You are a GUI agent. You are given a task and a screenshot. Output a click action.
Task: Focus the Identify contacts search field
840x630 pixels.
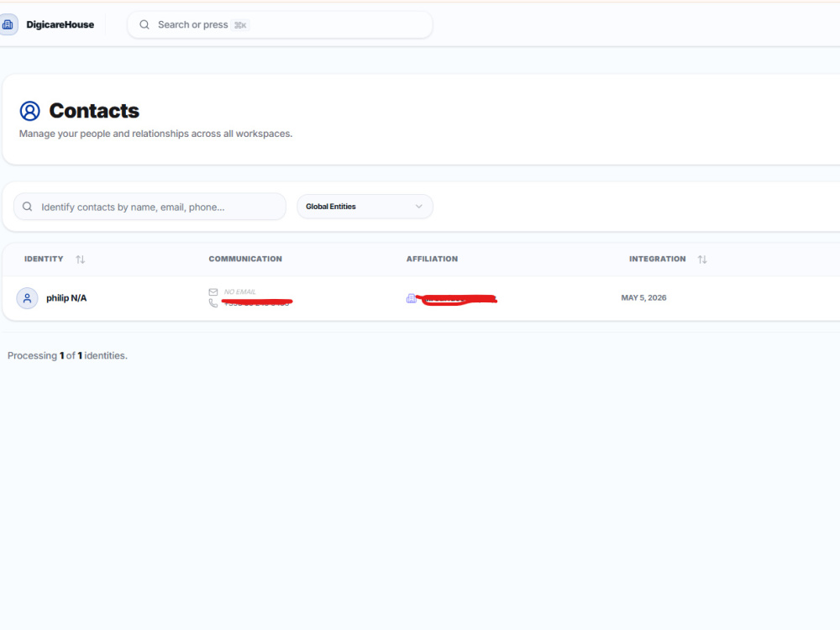tap(150, 207)
